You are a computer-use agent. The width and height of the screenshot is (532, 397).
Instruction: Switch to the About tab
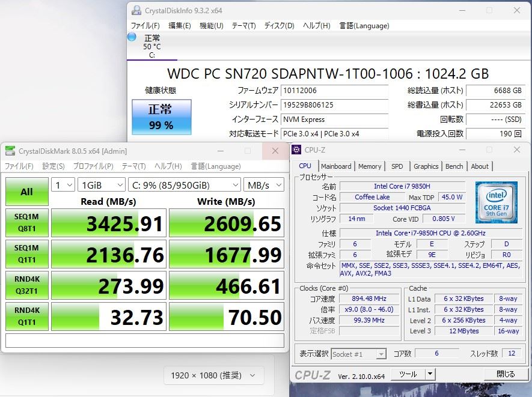click(x=480, y=166)
